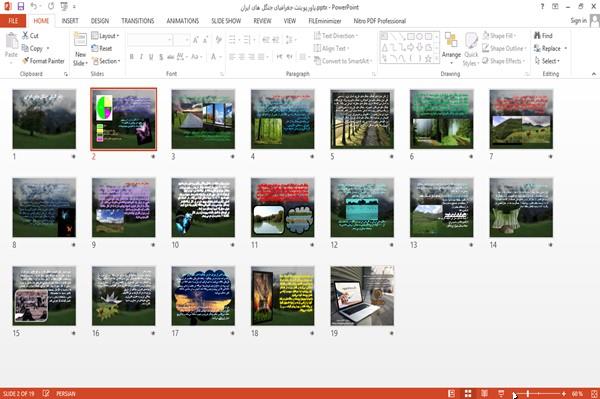Start slideshow from quick access toolbar icon

pyautogui.click(x=64, y=7)
